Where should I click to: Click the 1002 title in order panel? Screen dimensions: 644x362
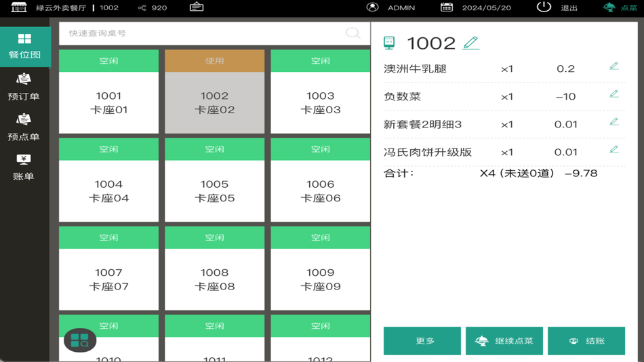pyautogui.click(x=431, y=43)
